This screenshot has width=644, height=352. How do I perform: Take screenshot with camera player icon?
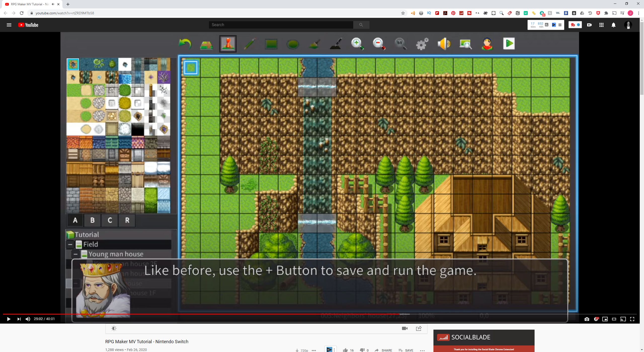click(x=587, y=319)
